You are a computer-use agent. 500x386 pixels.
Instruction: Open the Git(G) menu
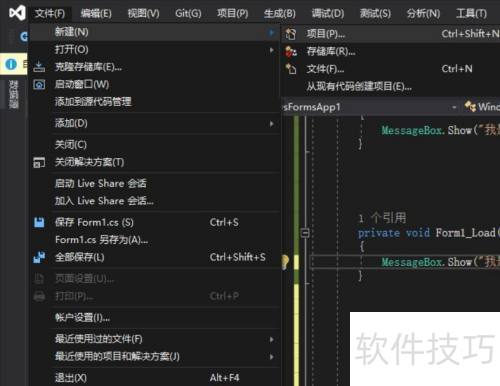(x=188, y=13)
